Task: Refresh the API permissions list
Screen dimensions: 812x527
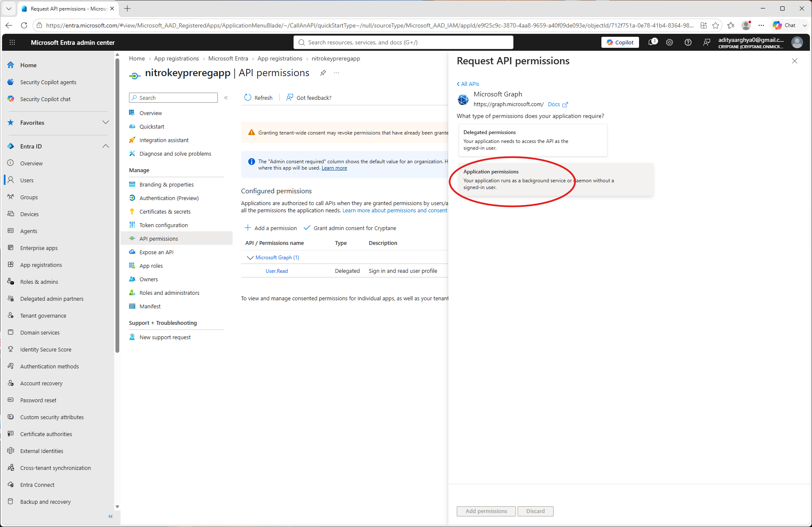Action: coord(258,98)
